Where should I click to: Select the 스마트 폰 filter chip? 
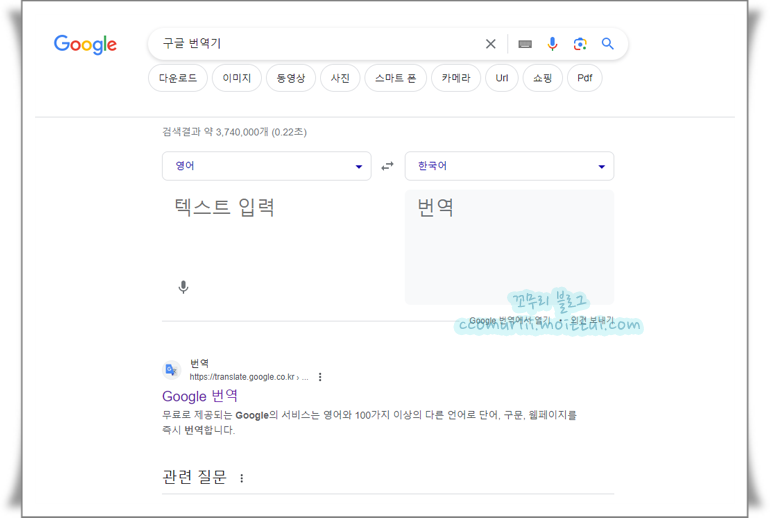[x=395, y=78]
